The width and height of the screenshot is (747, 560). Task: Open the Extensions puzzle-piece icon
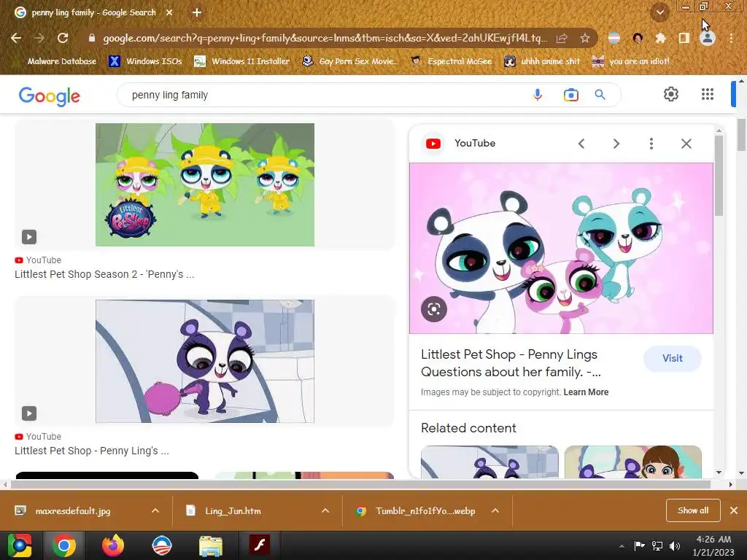pyautogui.click(x=660, y=38)
